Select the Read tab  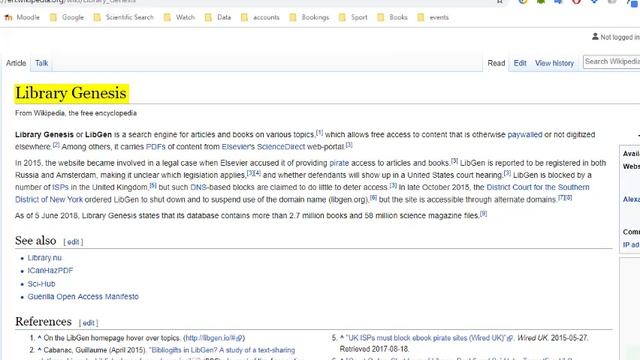click(x=496, y=63)
